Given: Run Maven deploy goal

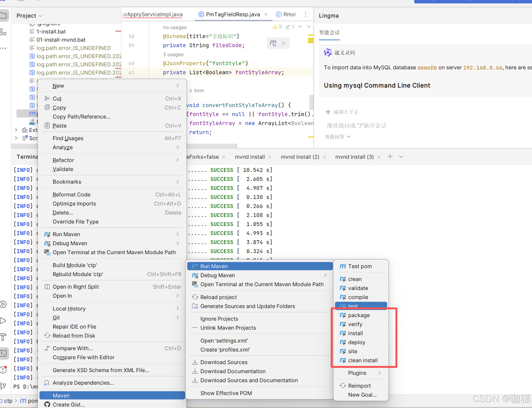Looking at the screenshot, I should (x=361, y=342).
